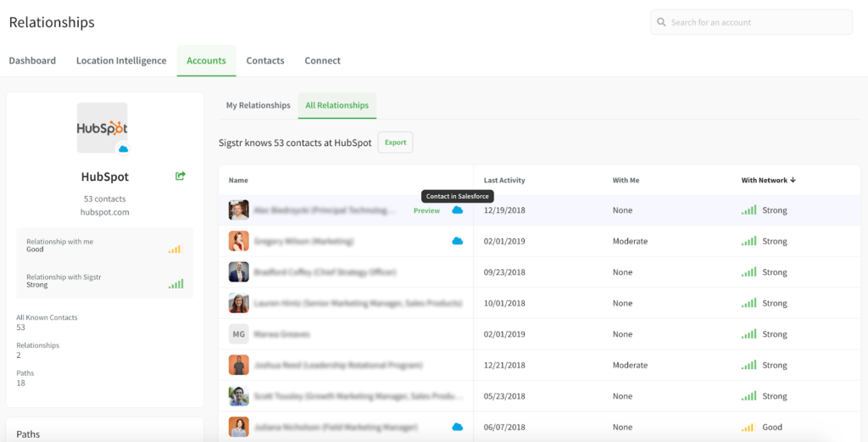Click Salesforce cloud icon in Field Marketing Manager row
The height and width of the screenshot is (442, 868).
[457, 427]
